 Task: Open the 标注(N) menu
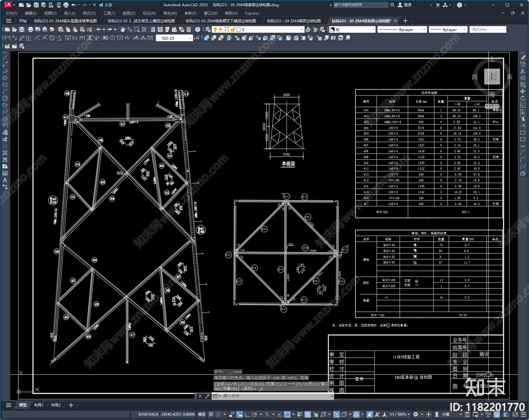[149, 13]
